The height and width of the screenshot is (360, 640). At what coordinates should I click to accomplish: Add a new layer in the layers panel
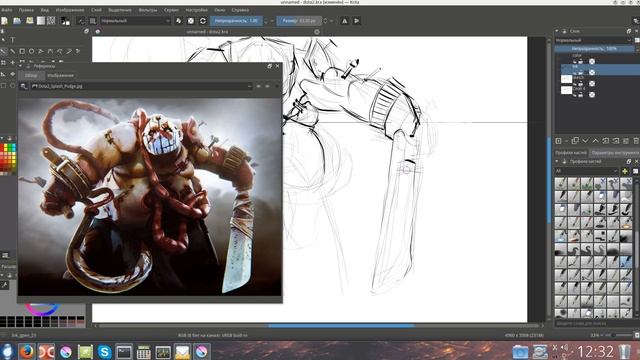pos(558,141)
